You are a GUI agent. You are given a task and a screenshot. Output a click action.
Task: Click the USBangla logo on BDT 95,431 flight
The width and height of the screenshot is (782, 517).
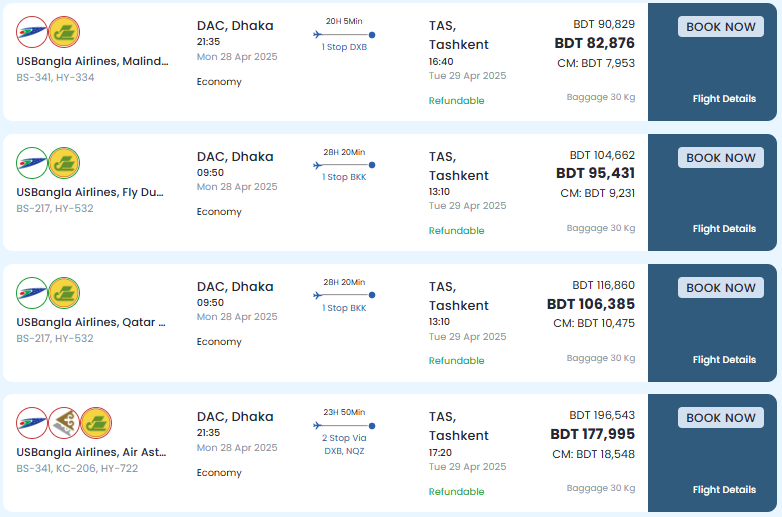[x=32, y=163]
